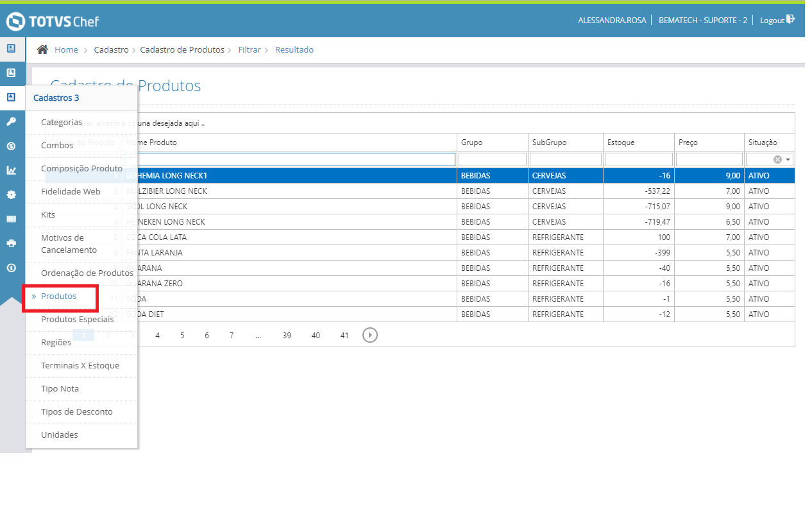The width and height of the screenshot is (812, 525).
Task: Open Motivos de Cancelamento
Action: 69,244
